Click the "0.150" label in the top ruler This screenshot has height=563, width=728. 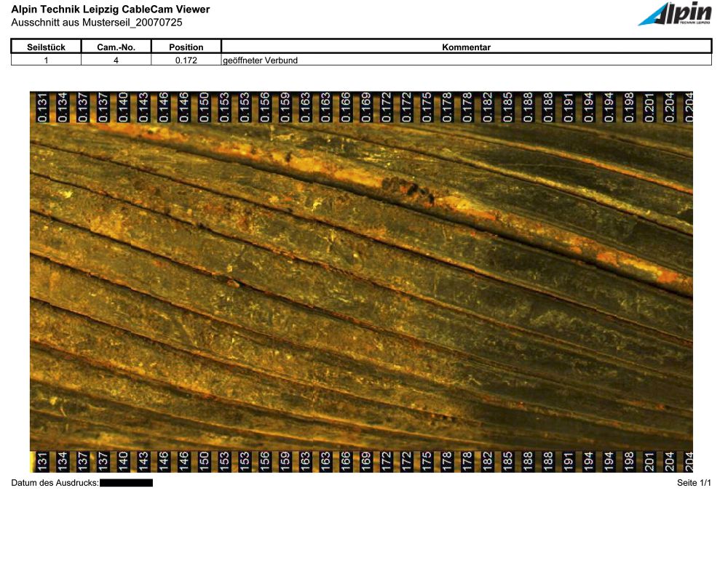(x=204, y=107)
